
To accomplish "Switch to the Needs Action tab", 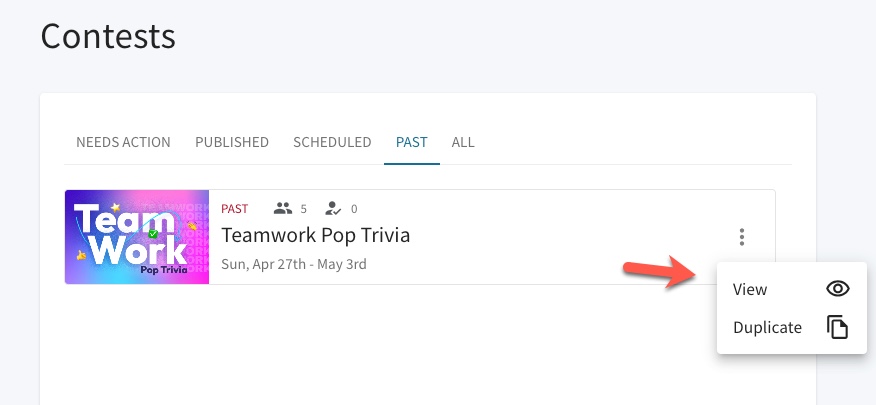I will point(123,142).
